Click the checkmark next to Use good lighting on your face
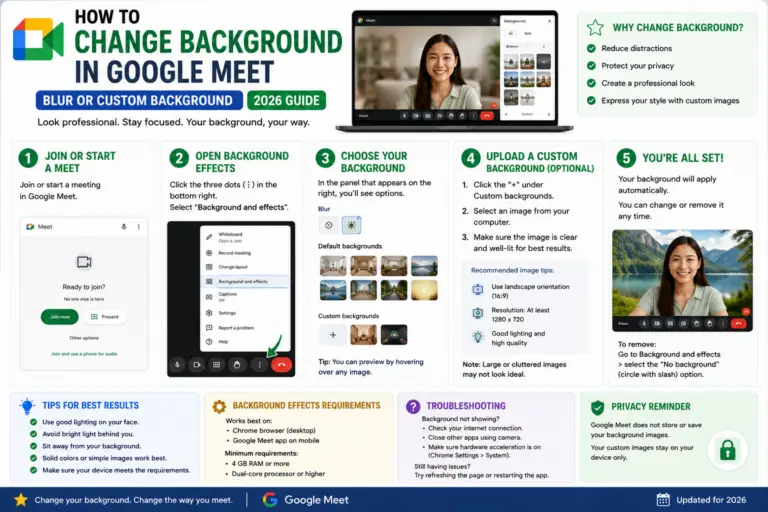Screen dimensions: 768x512 tap(33, 422)
